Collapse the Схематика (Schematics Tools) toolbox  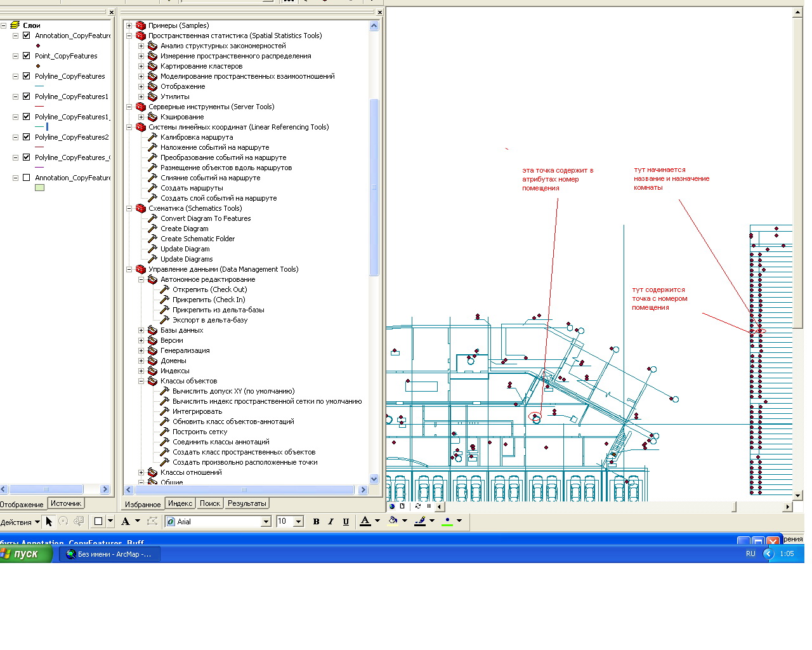pyautogui.click(x=129, y=208)
